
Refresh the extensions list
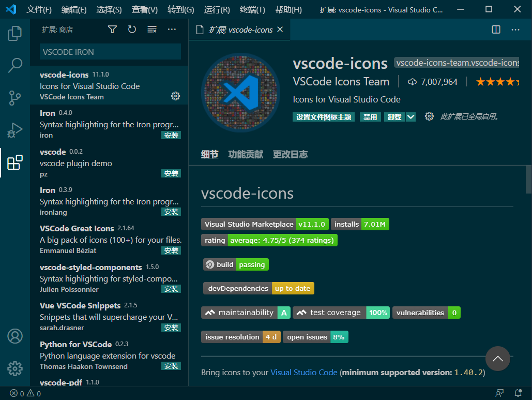(x=132, y=29)
